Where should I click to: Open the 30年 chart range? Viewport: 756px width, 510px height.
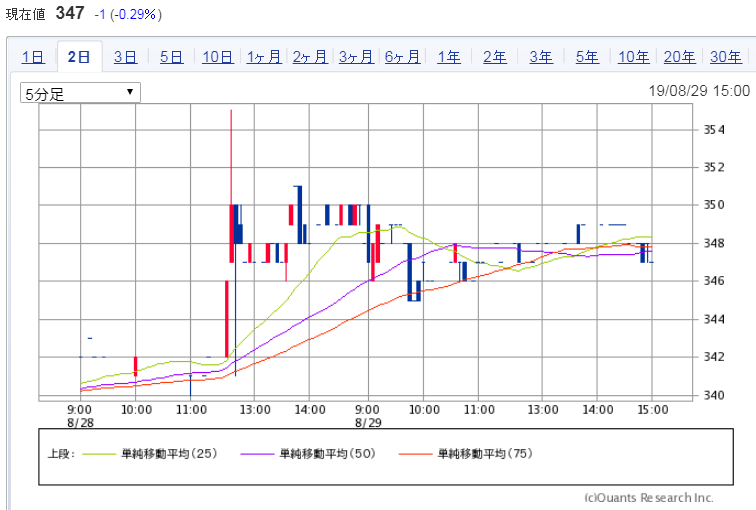point(726,57)
